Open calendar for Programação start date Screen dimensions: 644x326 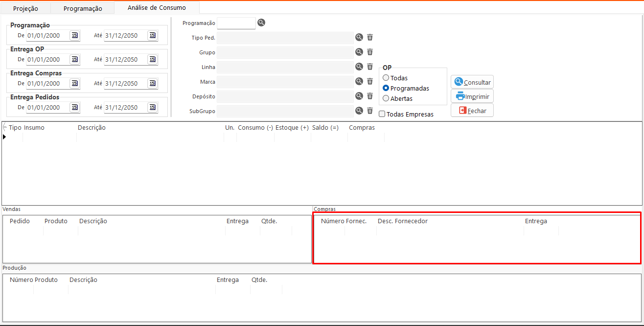click(x=74, y=35)
